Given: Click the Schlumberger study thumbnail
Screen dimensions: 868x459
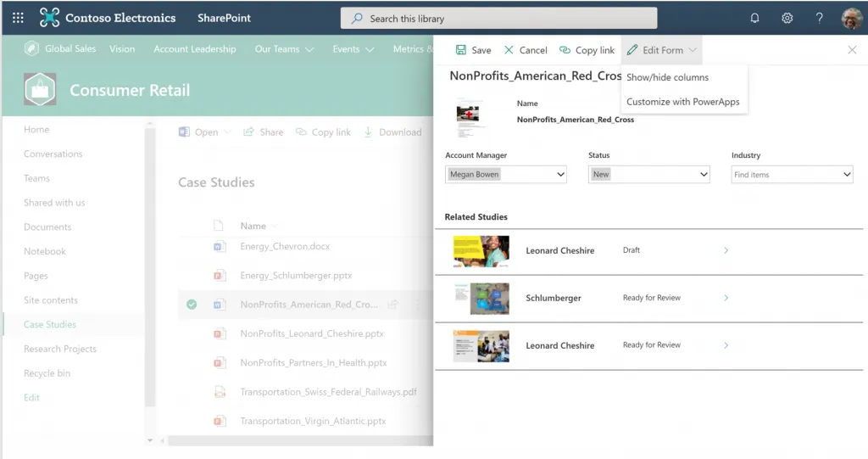Looking at the screenshot, I should (481, 299).
